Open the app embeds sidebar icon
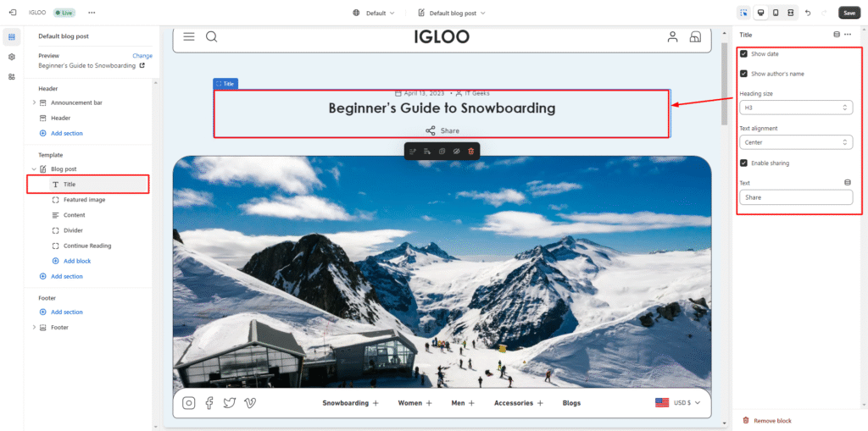The width and height of the screenshot is (868, 431). coord(12,76)
